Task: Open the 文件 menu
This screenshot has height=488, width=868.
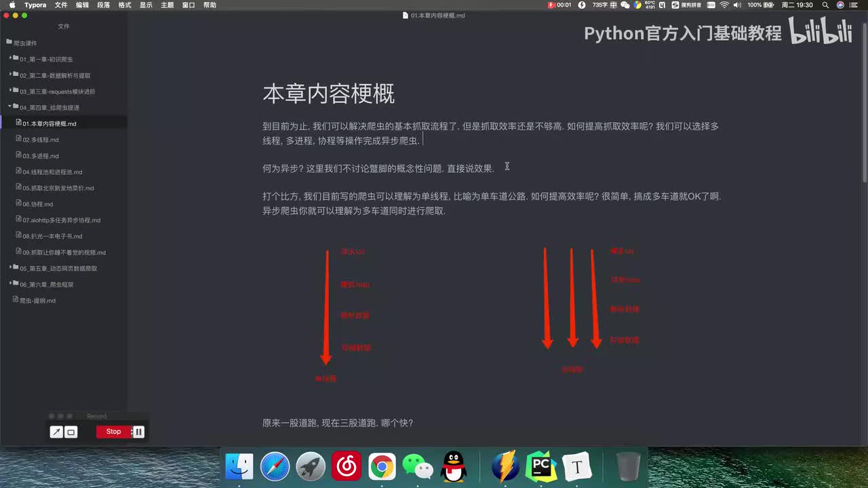Action: 61,5
